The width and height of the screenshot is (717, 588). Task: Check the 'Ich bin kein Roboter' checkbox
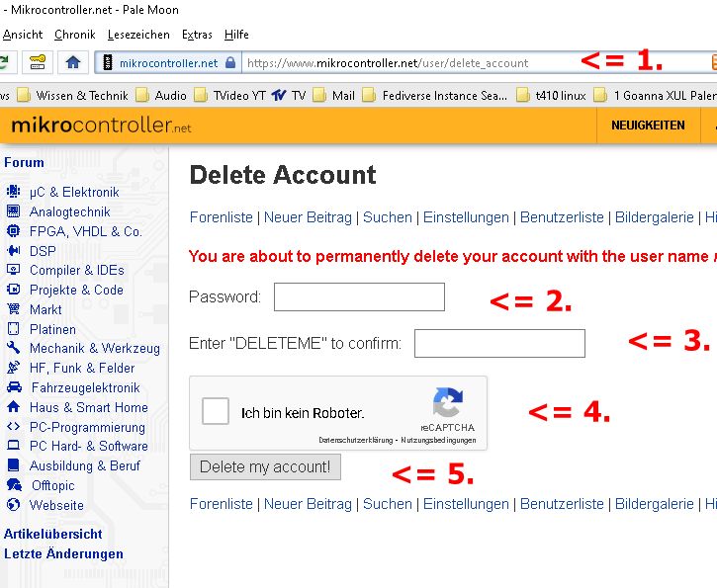coord(216,411)
